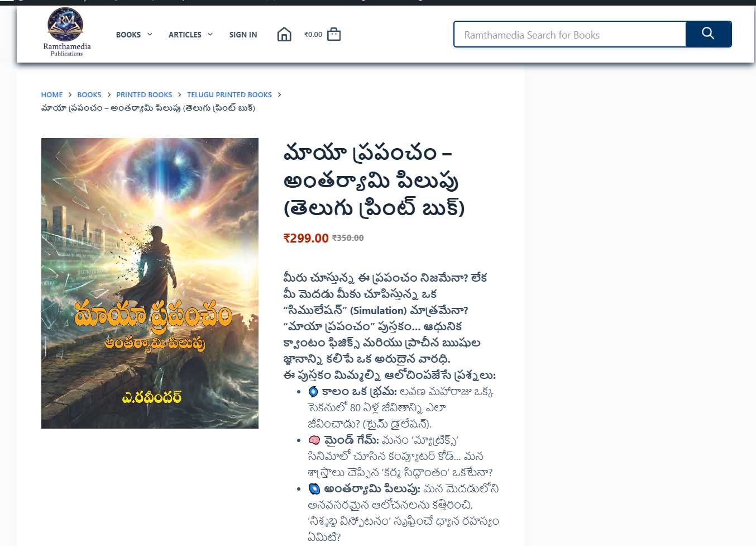Expand the ARTICLES menu chevron
756x546 pixels.
coord(210,34)
